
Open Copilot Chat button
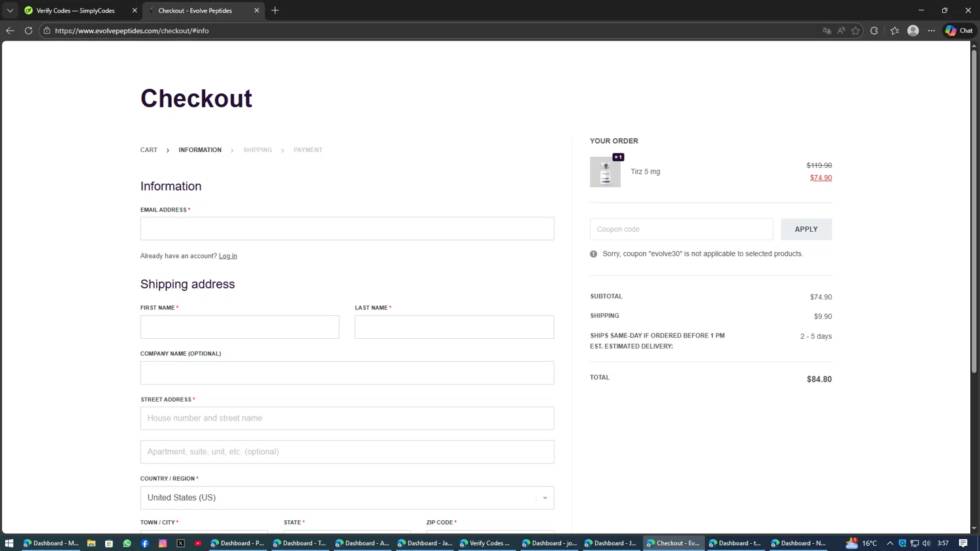959,31
